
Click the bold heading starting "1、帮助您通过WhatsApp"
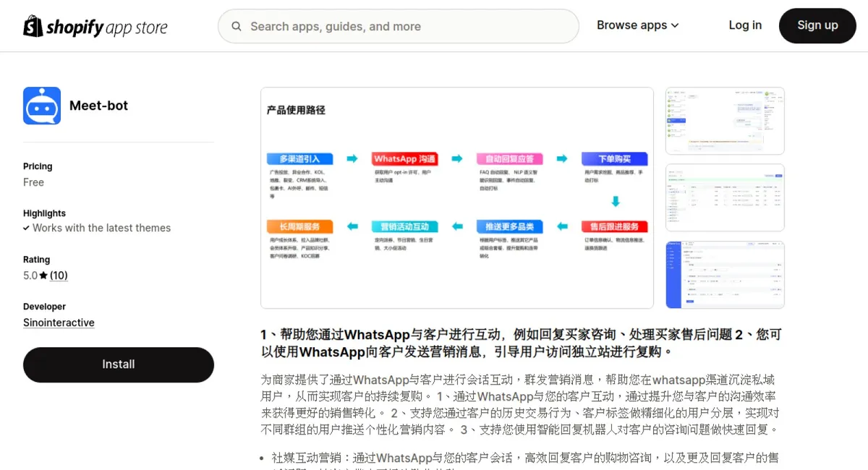521,343
